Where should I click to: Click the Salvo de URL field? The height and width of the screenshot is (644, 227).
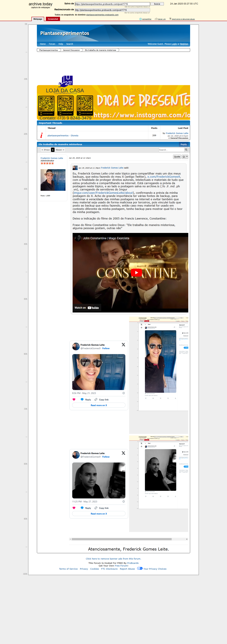(112, 4)
